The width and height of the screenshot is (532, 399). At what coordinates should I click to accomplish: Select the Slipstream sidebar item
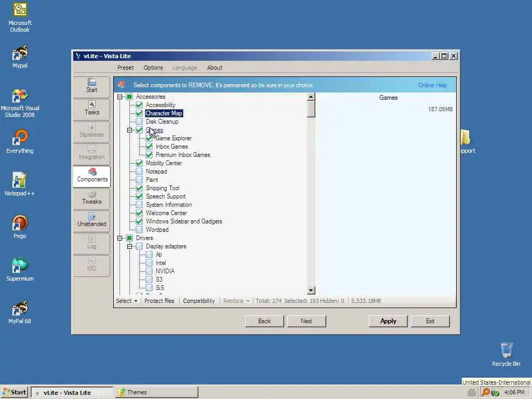[x=91, y=131]
